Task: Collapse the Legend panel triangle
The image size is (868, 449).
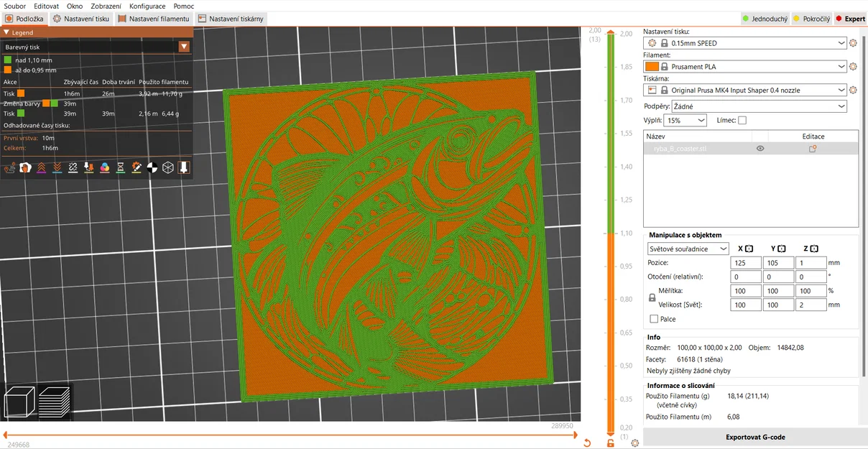Action: coord(6,32)
